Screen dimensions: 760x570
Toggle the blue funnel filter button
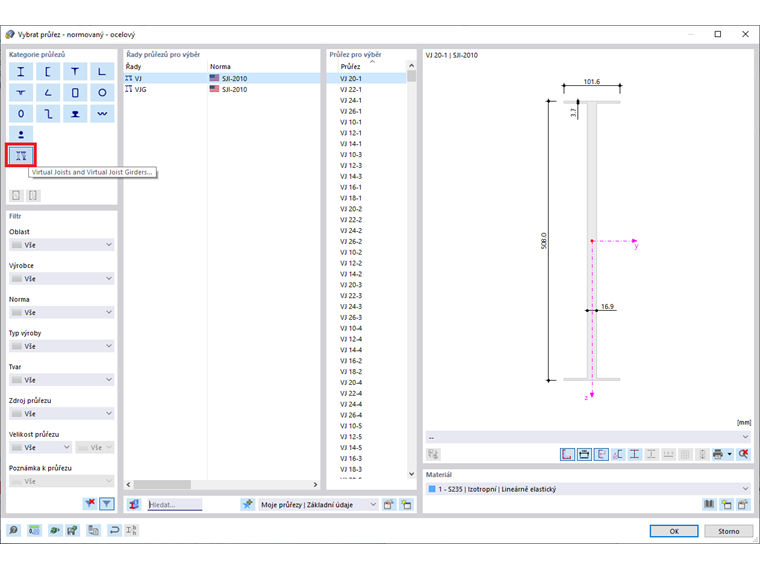tap(107, 504)
